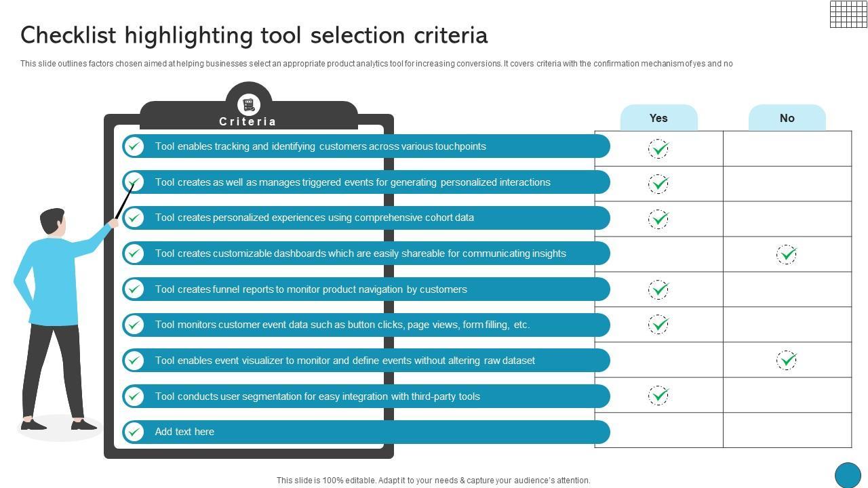Select the No column header tab

(787, 118)
